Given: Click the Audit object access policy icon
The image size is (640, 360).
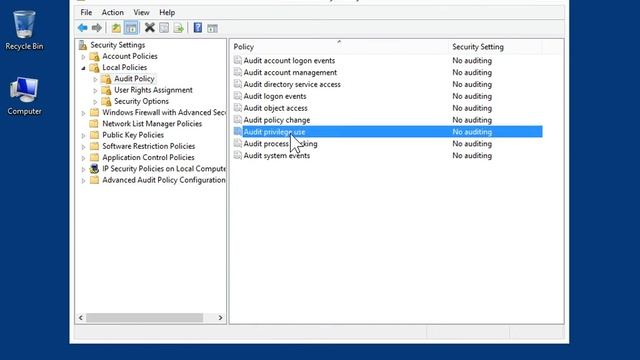Looking at the screenshot, I should (x=238, y=108).
